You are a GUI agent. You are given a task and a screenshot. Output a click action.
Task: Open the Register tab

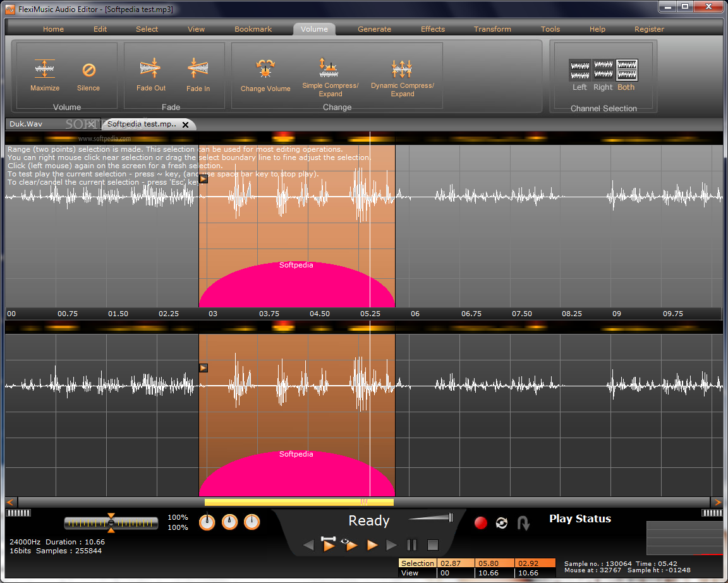tap(649, 29)
